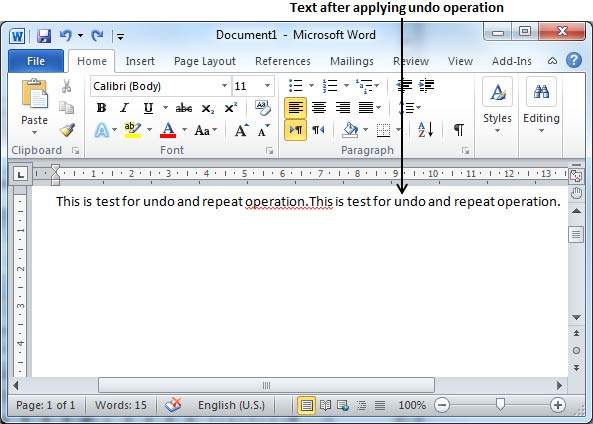Open the blue File menu button
The width and height of the screenshot is (593, 424).
click(x=36, y=61)
